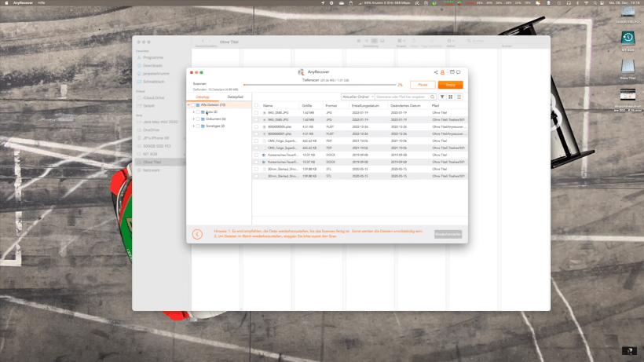644x362 pixels.
Task: Click the Alle Dateien folder icon
Action: click(x=198, y=105)
